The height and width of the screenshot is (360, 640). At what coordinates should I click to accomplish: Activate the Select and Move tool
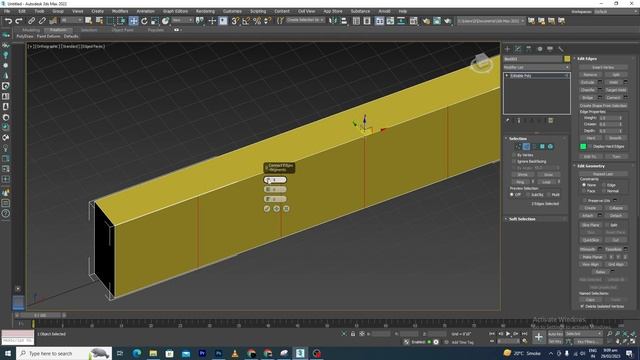133,21
